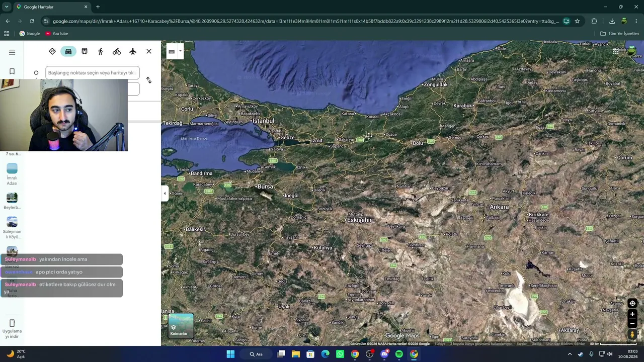The width and height of the screenshot is (644, 362).
Task: Open Discord from the taskbar
Action: click(x=384, y=354)
